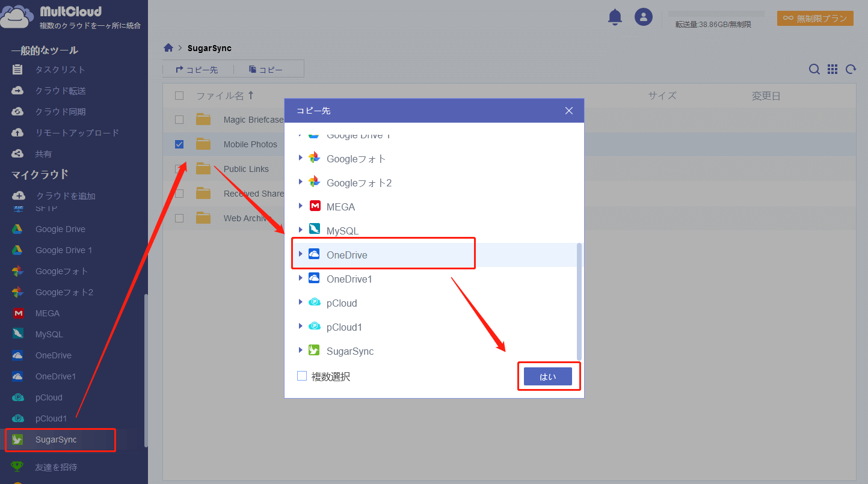This screenshot has width=868, height=484.
Task: Click the 友達を招待 trophy icon
Action: pos(17,467)
